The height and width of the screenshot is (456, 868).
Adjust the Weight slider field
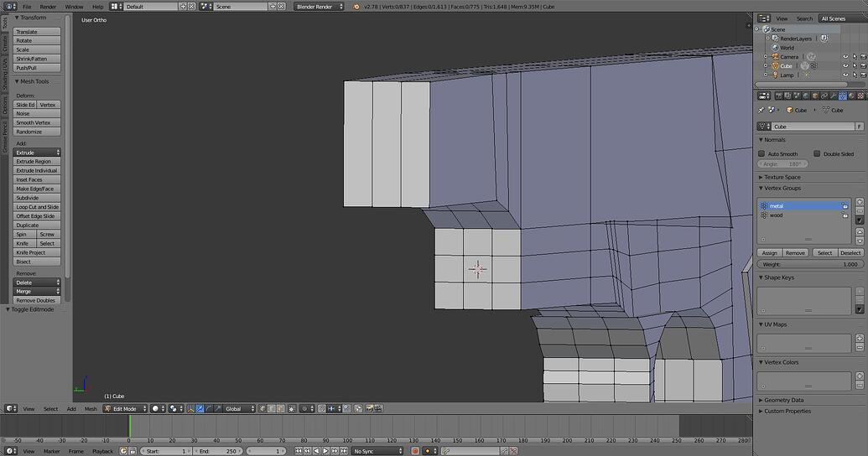[810, 265]
